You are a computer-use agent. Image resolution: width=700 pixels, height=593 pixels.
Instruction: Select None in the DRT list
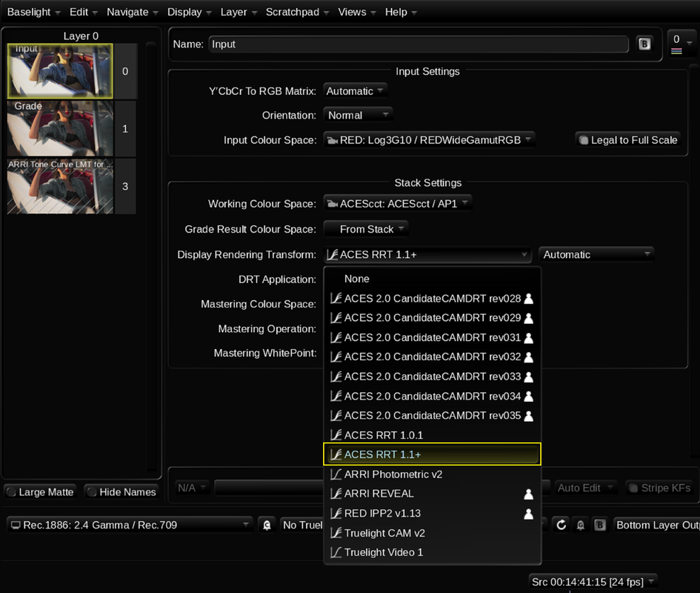(x=432, y=279)
